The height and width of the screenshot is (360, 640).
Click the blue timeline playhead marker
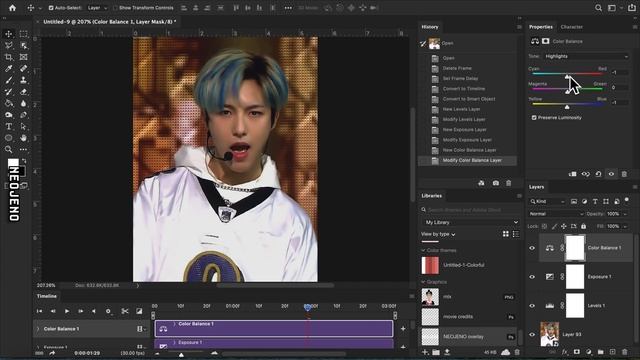[x=308, y=307]
